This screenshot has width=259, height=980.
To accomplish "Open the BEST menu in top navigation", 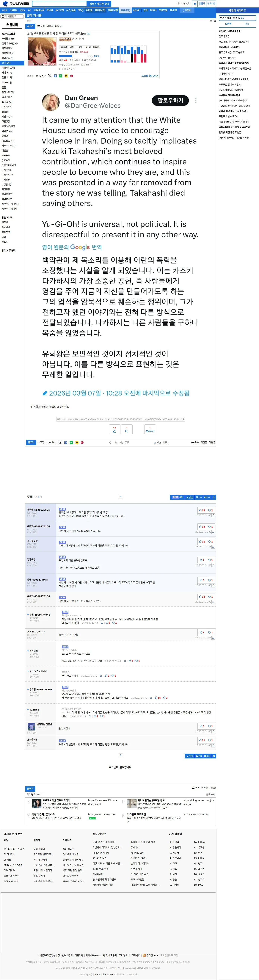I will (136, 10).
